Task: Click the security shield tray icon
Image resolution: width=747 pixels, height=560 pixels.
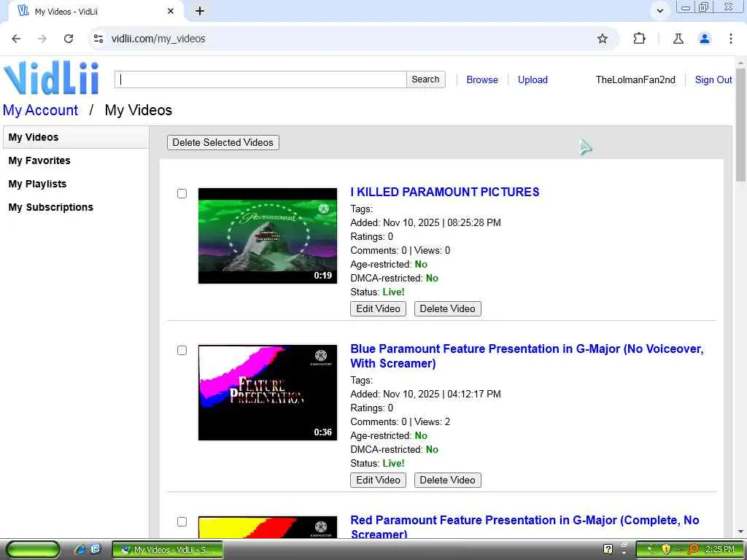Action: [x=666, y=550]
